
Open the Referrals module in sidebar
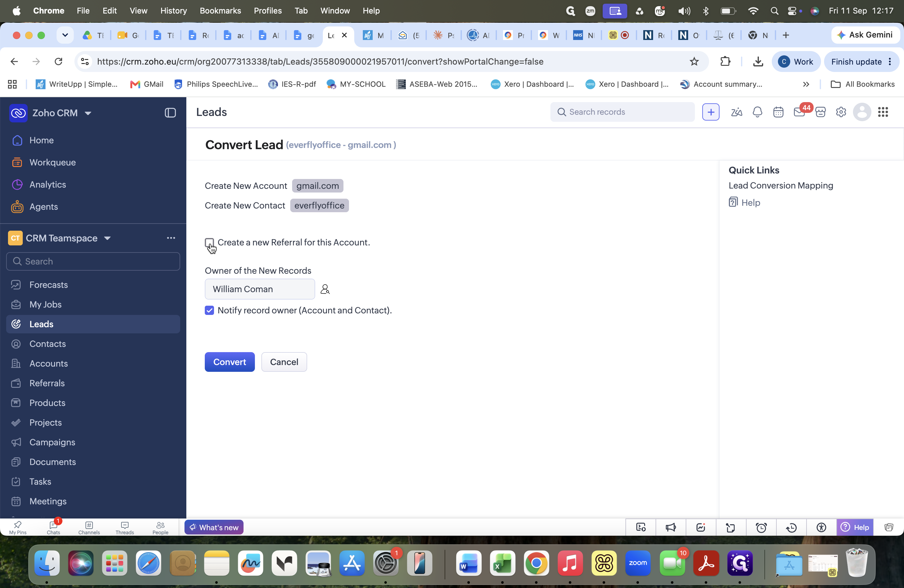pos(93,383)
